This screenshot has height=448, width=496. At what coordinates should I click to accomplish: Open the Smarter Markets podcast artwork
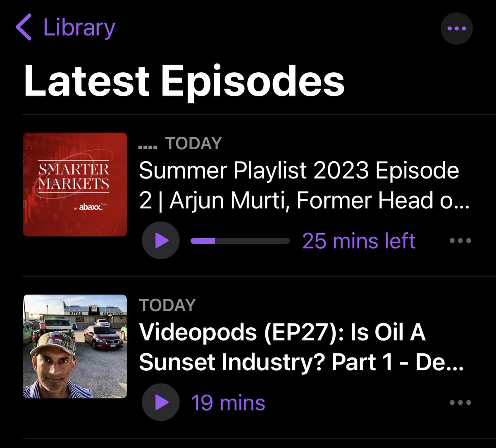[x=75, y=184]
